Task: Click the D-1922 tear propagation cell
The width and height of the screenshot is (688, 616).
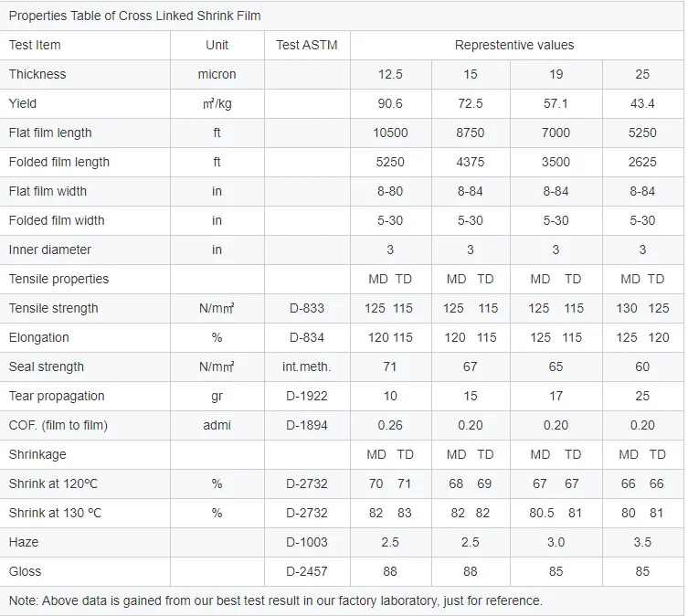Action: point(306,396)
